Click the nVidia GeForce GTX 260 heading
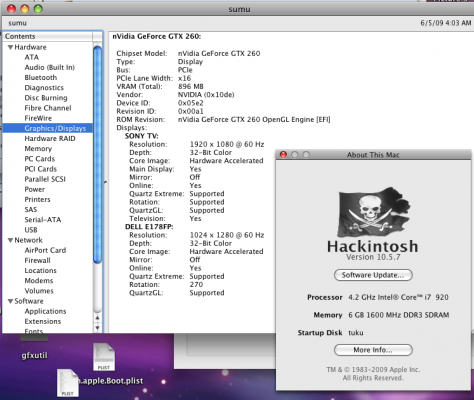The width and height of the screenshot is (474, 400). tap(157, 36)
